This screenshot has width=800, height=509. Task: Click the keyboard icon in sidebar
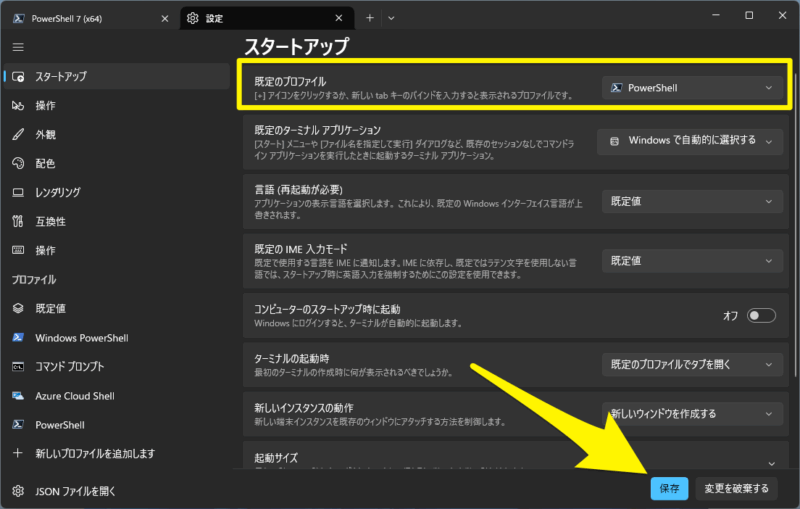[x=18, y=250]
